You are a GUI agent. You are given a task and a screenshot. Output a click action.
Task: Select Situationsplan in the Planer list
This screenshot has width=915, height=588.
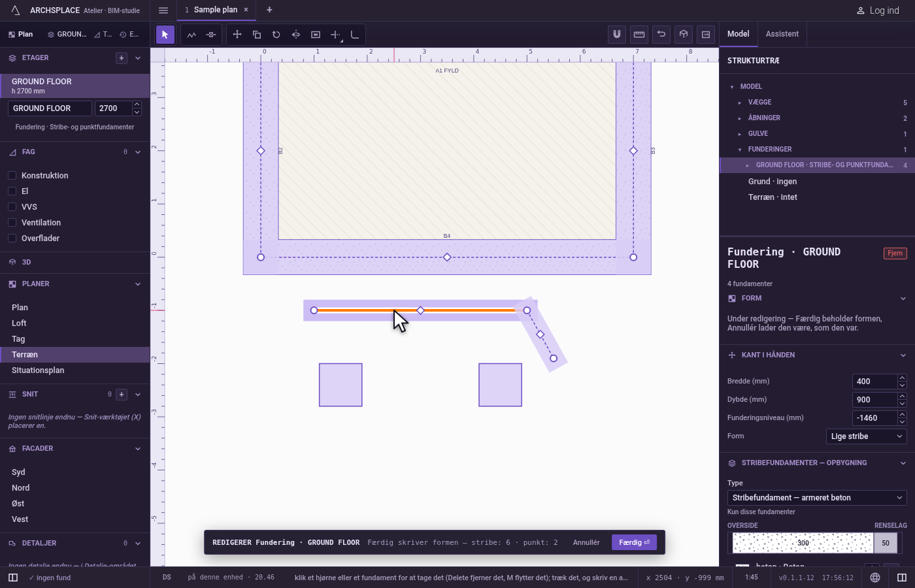tap(38, 370)
